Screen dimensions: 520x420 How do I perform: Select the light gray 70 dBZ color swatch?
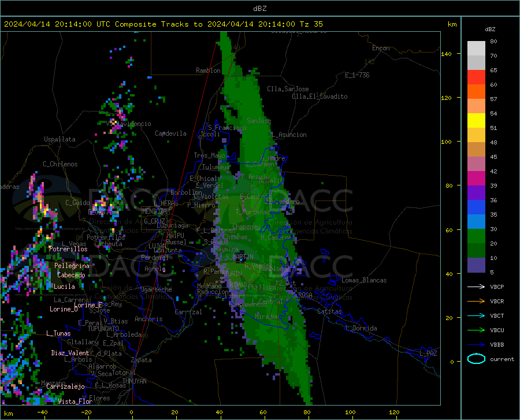[x=476, y=49]
